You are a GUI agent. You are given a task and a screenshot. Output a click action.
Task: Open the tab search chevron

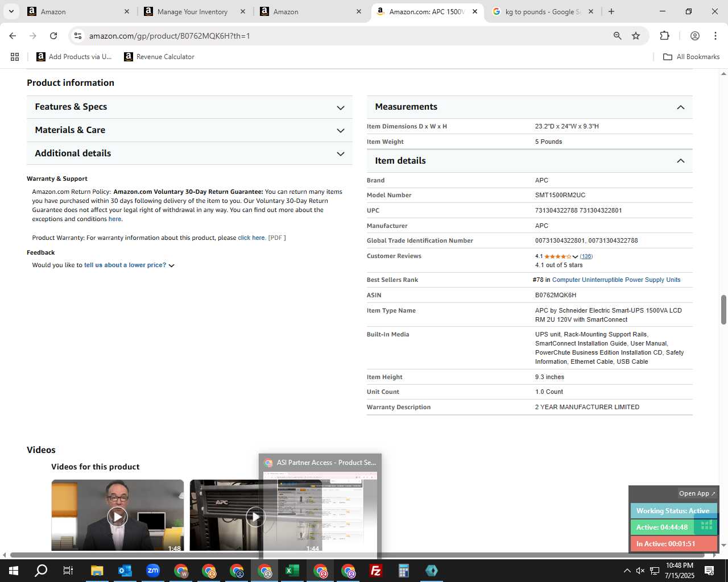[11, 11]
